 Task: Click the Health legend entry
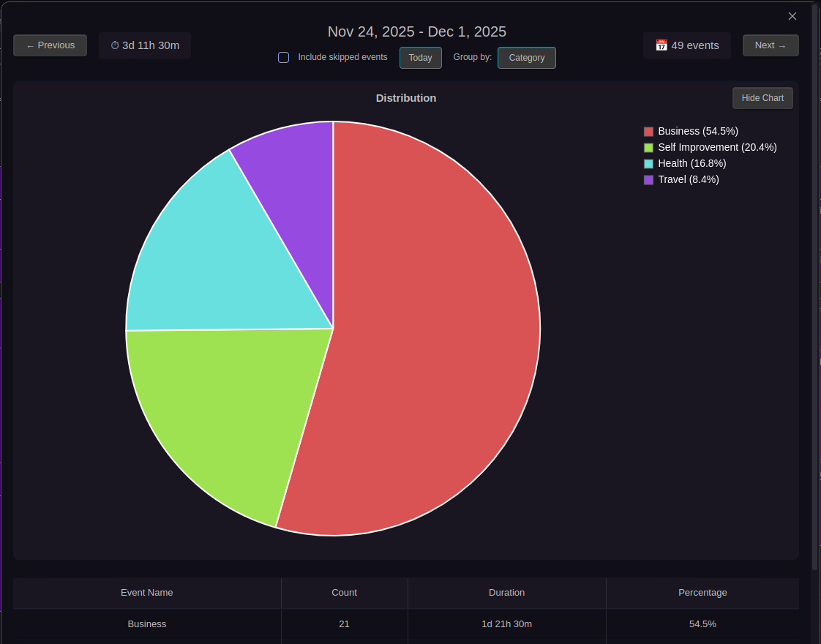click(x=692, y=163)
